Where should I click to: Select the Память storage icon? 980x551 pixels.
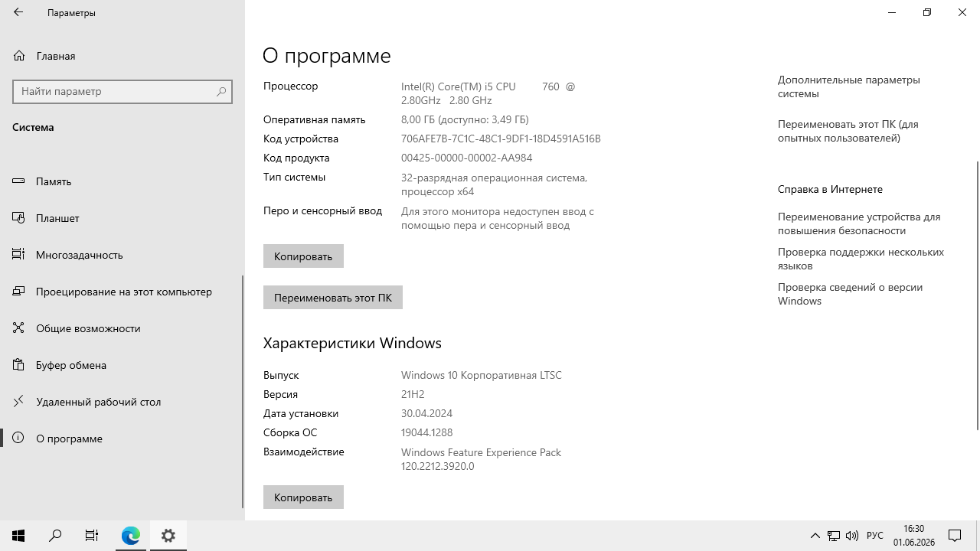coord(19,181)
